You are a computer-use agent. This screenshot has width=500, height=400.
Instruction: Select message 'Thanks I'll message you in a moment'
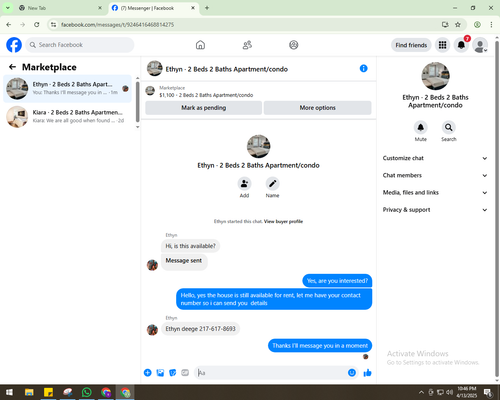320,346
